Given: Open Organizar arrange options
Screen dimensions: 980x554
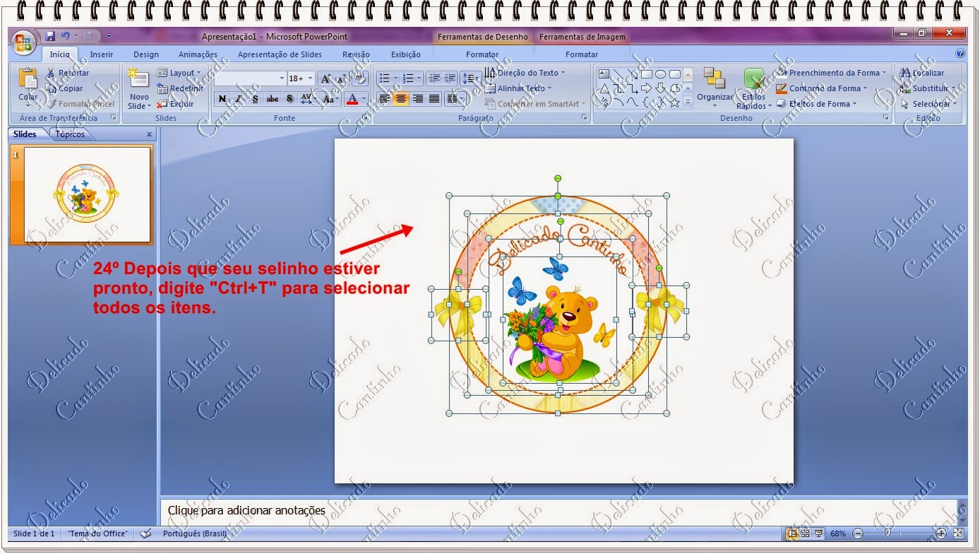Looking at the screenshot, I should coord(715,88).
